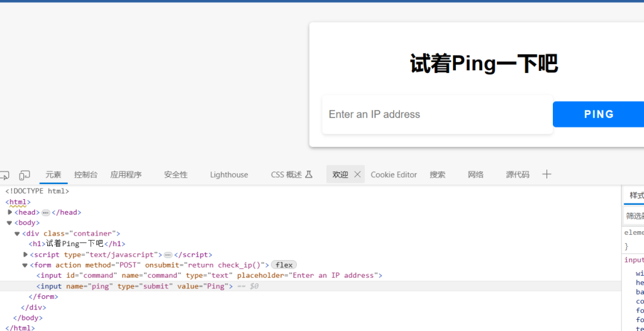
Task: Click the 筛选器 styles filter field
Action: click(634, 215)
